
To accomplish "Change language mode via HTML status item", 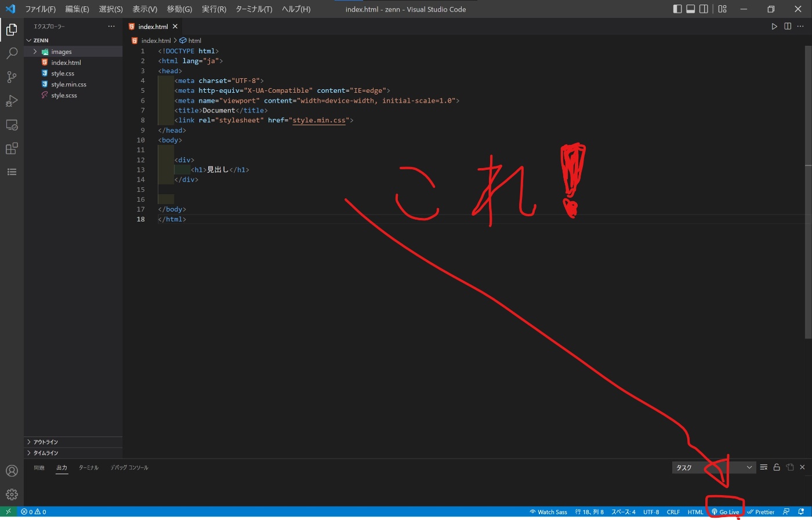I will [695, 512].
